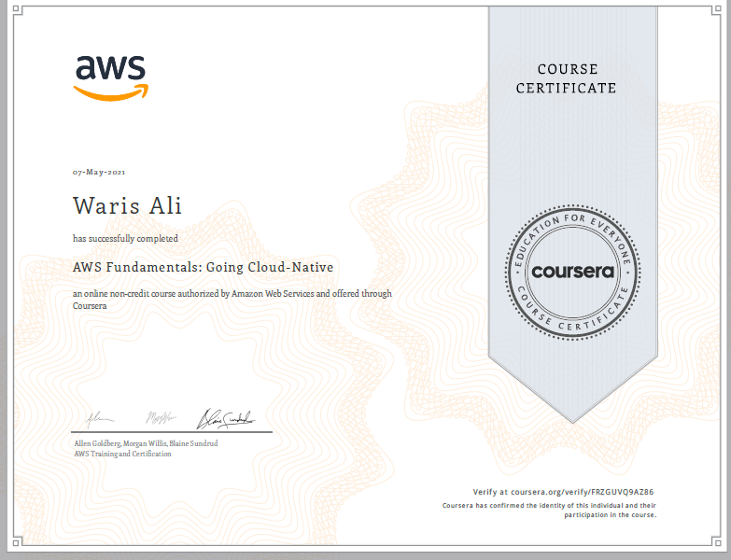
Task: Click 'an online non-credit course authorized by' line
Action: [x=232, y=294]
